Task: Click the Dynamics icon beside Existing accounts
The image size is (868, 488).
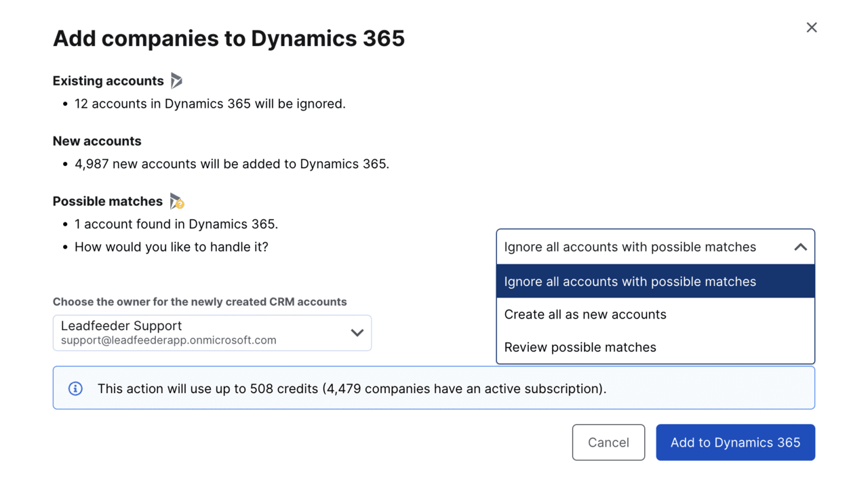Action: [x=176, y=81]
